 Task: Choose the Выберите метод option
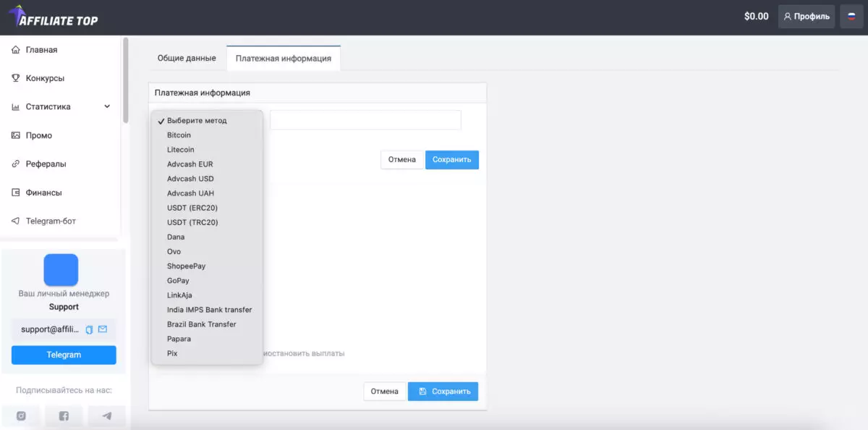coord(206,121)
